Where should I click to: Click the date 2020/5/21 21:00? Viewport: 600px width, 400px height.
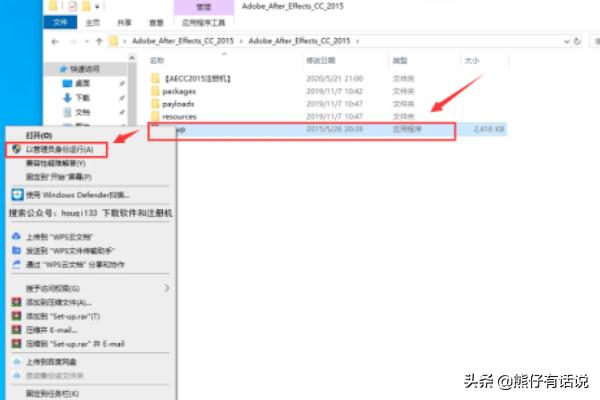[334, 78]
